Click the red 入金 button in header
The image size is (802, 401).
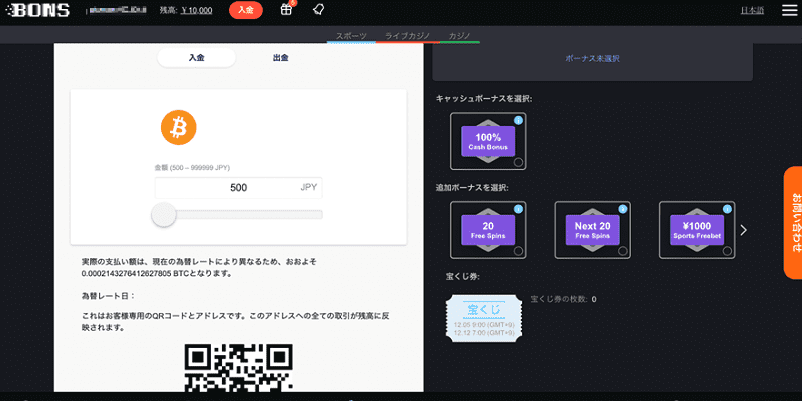pos(246,10)
